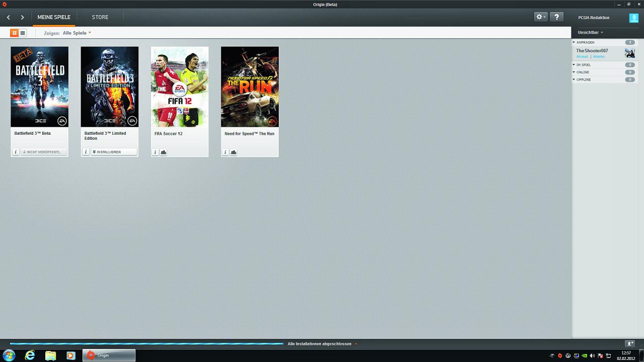The image size is (644, 362).
Task: Switch to list view of games
Action: (23, 33)
